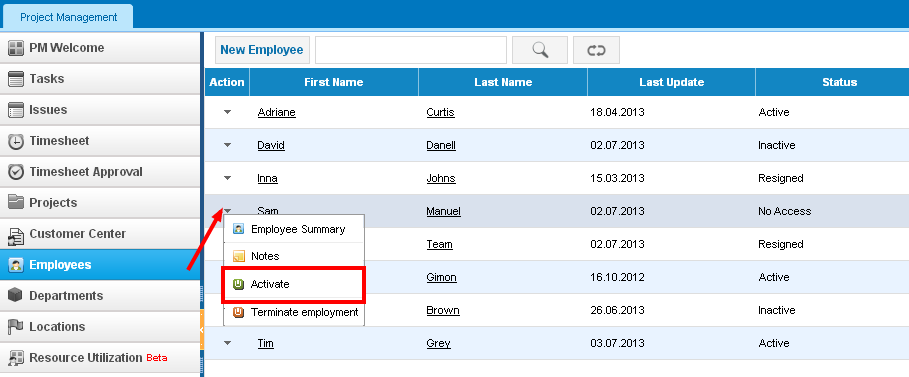Open action dropdown for Adriane Curtis

pos(227,112)
